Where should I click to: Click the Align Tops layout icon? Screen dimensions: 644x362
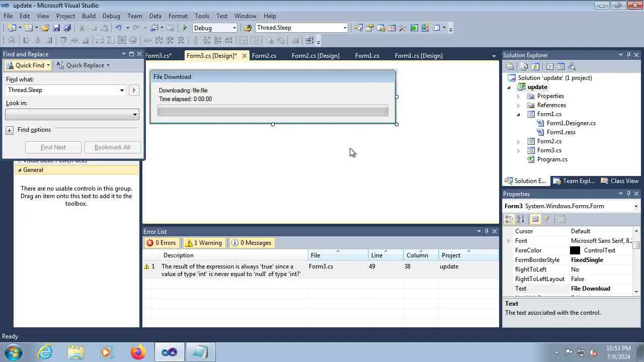(x=63, y=41)
